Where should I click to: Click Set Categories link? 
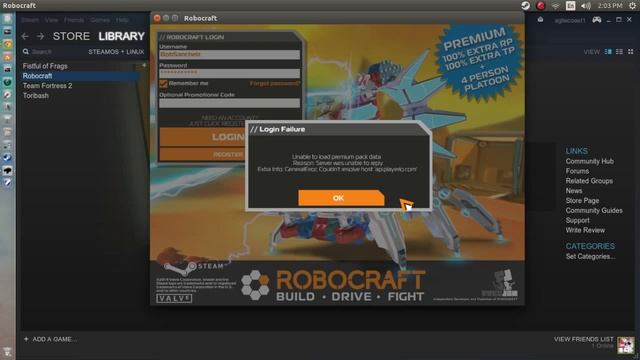(590, 256)
